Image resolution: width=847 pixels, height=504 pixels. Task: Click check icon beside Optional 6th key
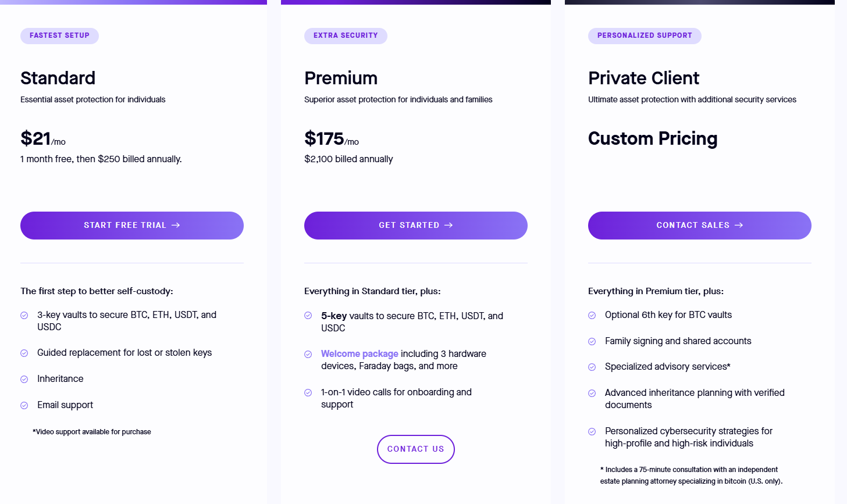click(x=592, y=315)
